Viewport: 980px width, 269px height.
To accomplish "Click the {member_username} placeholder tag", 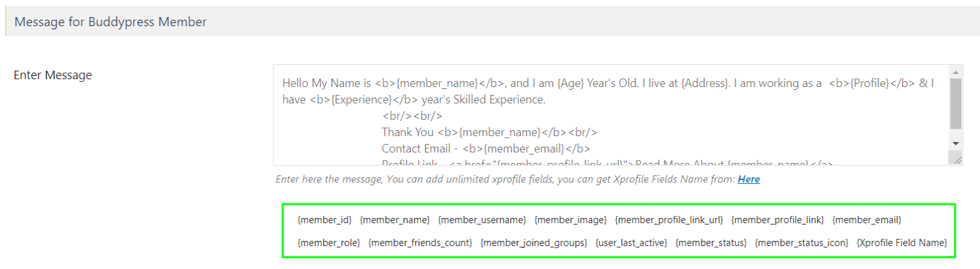I will pyautogui.click(x=482, y=219).
